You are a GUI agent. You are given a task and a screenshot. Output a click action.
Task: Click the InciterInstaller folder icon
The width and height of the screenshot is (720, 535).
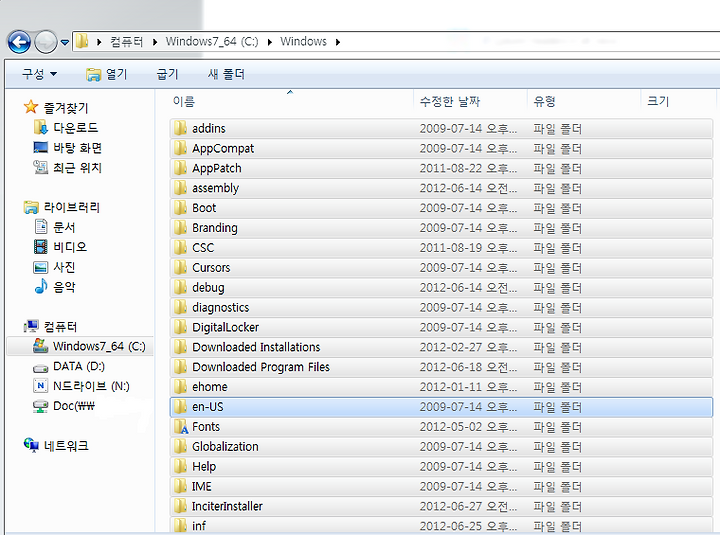click(x=180, y=506)
